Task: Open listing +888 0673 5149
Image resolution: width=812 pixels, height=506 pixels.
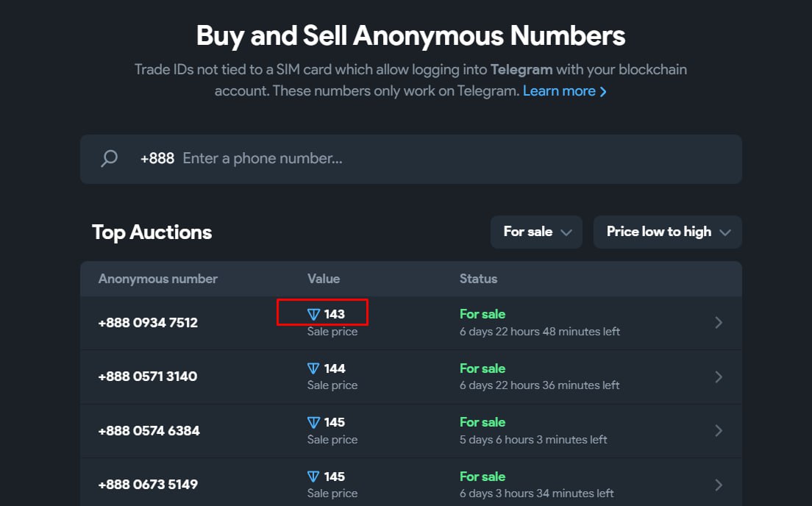Action: (148, 485)
